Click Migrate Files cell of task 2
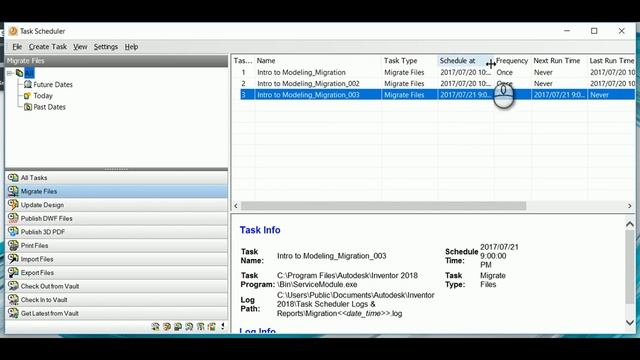The height and width of the screenshot is (360, 640). pyautogui.click(x=409, y=84)
